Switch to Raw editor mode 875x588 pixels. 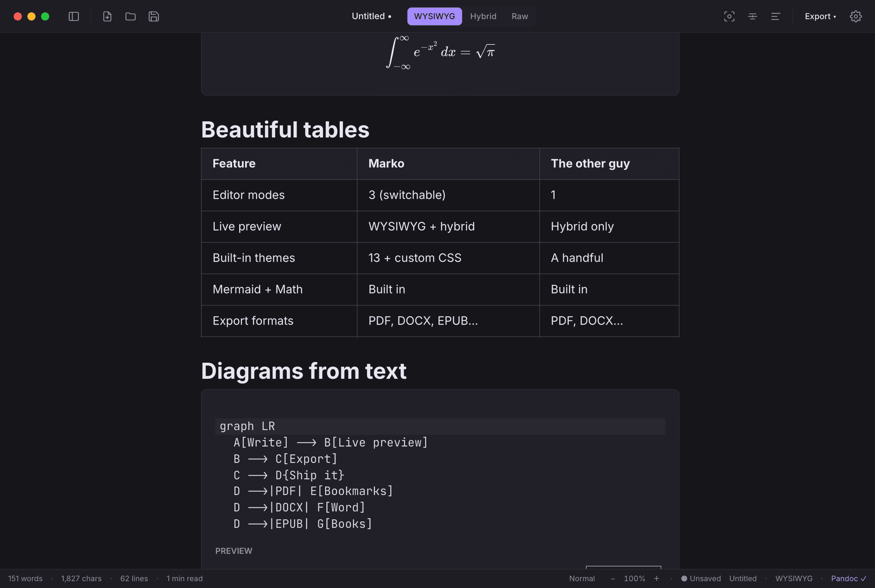pos(520,16)
